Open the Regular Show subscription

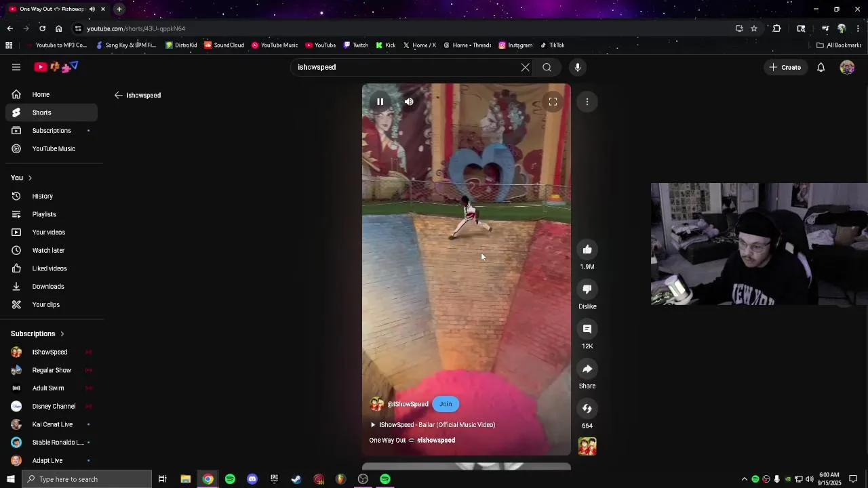point(52,370)
